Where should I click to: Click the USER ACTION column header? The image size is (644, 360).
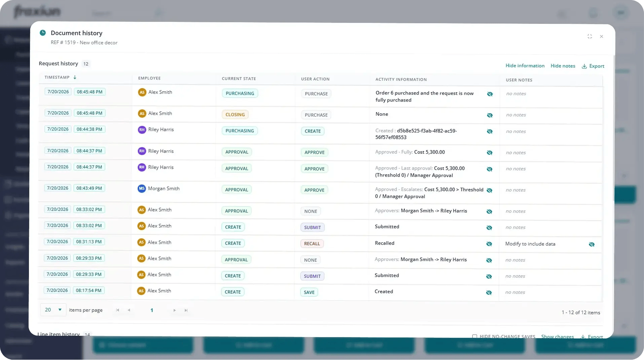(x=315, y=79)
